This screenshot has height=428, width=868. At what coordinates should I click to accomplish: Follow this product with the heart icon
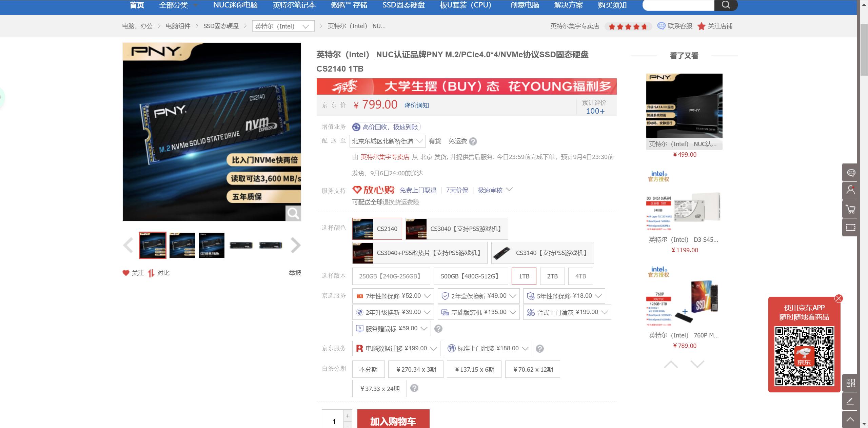click(x=125, y=273)
